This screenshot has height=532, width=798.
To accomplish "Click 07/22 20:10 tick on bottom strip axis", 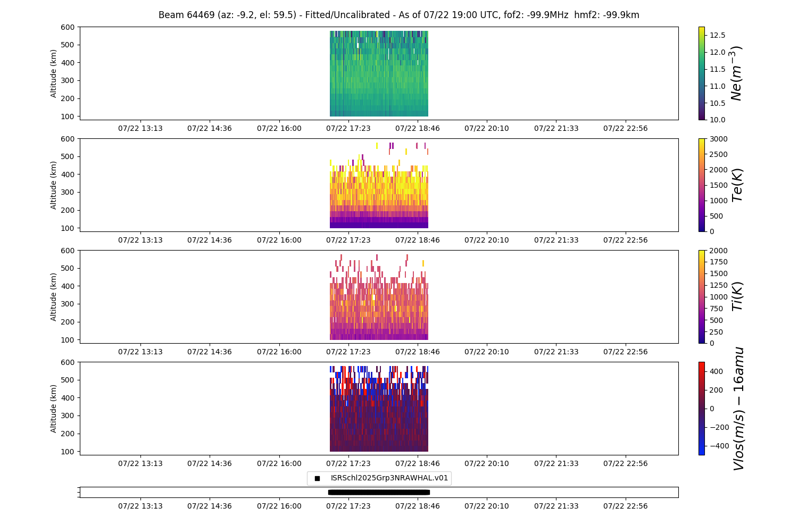I will [486, 506].
